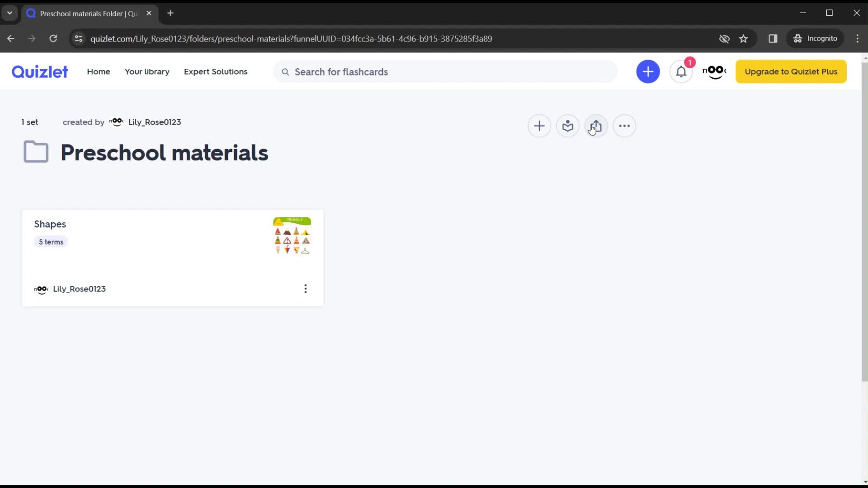Open Your library dropdown menu

click(147, 71)
